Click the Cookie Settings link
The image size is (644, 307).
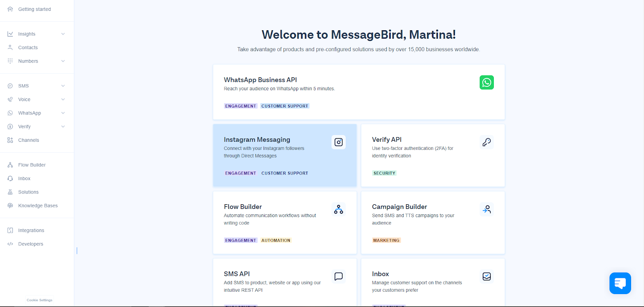pyautogui.click(x=39, y=300)
